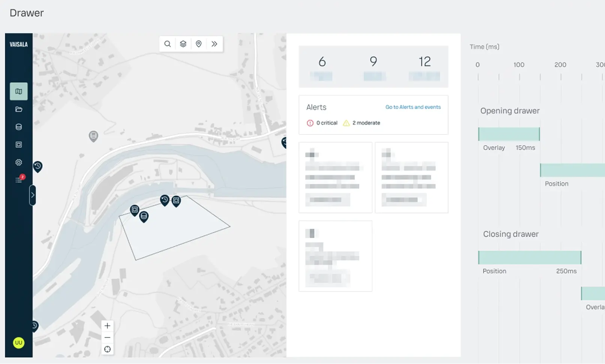Zoom in on the map

tap(108, 326)
